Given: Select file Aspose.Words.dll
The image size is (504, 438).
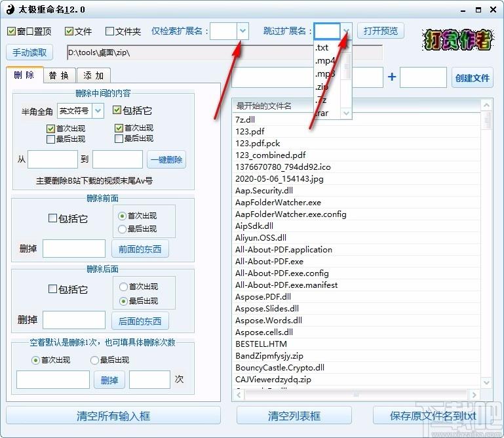Looking at the screenshot, I should (x=357, y=320).
